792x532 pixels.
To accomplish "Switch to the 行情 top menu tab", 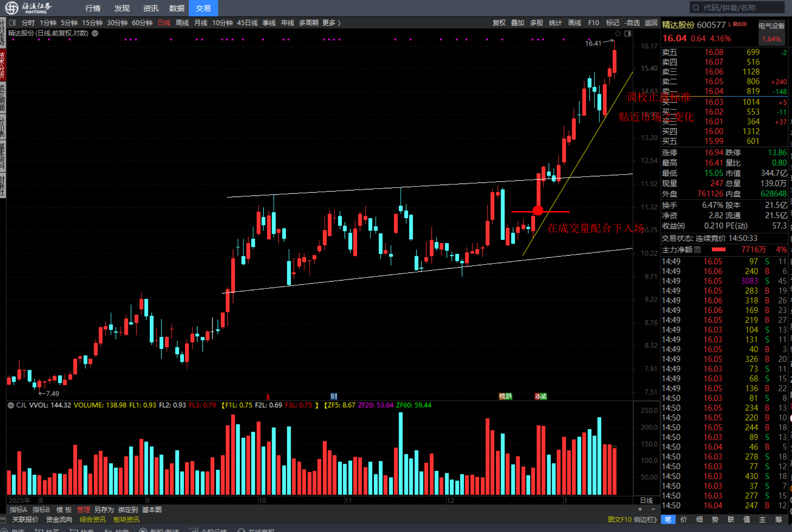I will point(93,8).
